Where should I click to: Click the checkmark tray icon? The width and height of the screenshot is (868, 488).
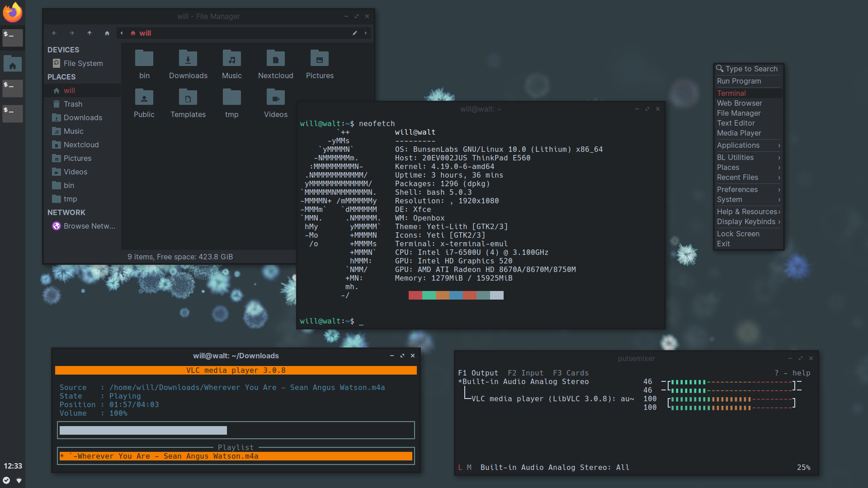[x=6, y=480]
